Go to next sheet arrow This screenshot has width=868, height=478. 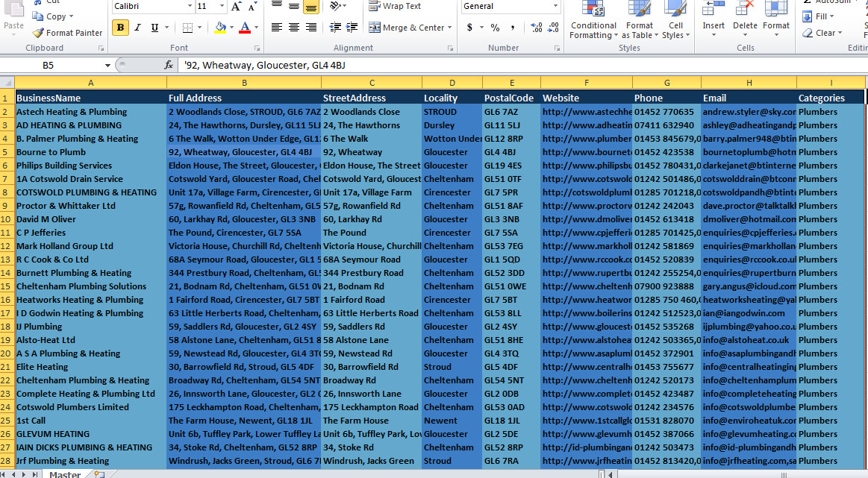click(23, 474)
